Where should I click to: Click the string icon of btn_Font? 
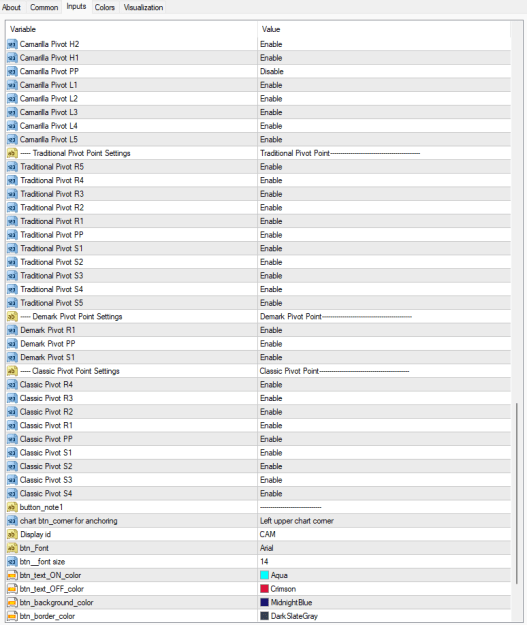coord(12,548)
